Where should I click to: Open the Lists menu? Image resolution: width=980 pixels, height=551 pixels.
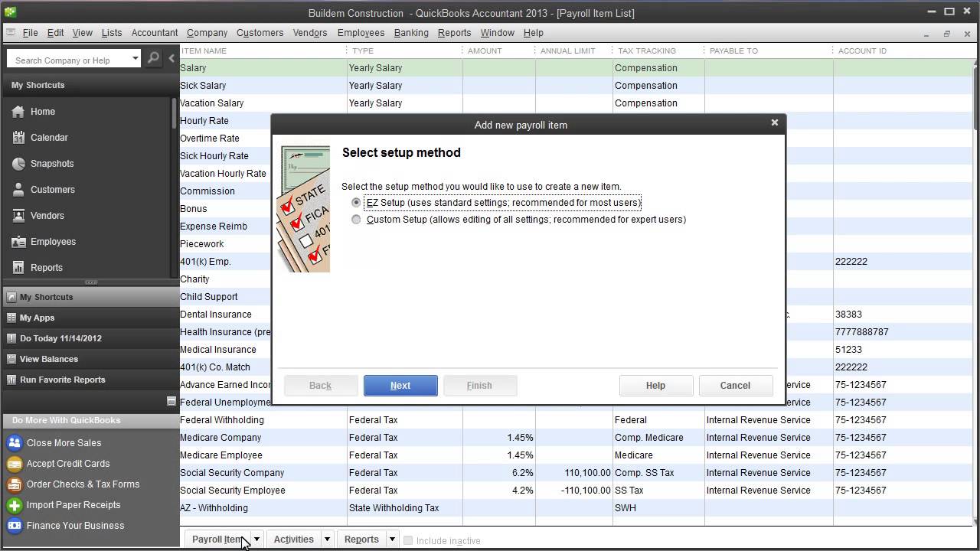[x=112, y=33]
